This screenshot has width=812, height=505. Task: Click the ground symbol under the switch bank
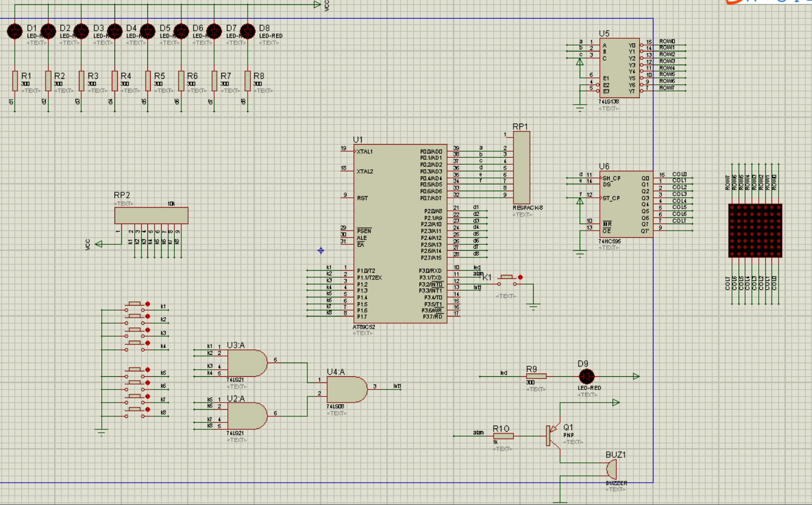point(101,433)
